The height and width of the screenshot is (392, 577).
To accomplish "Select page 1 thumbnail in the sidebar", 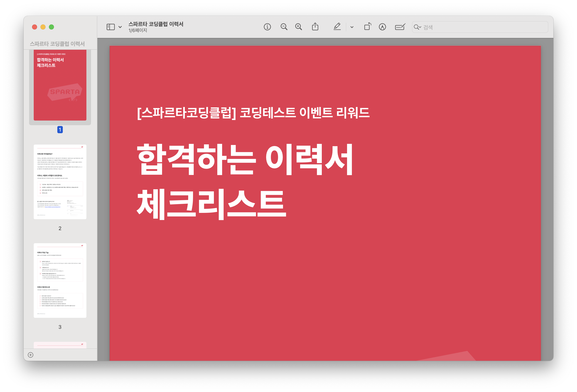I will click(x=60, y=85).
